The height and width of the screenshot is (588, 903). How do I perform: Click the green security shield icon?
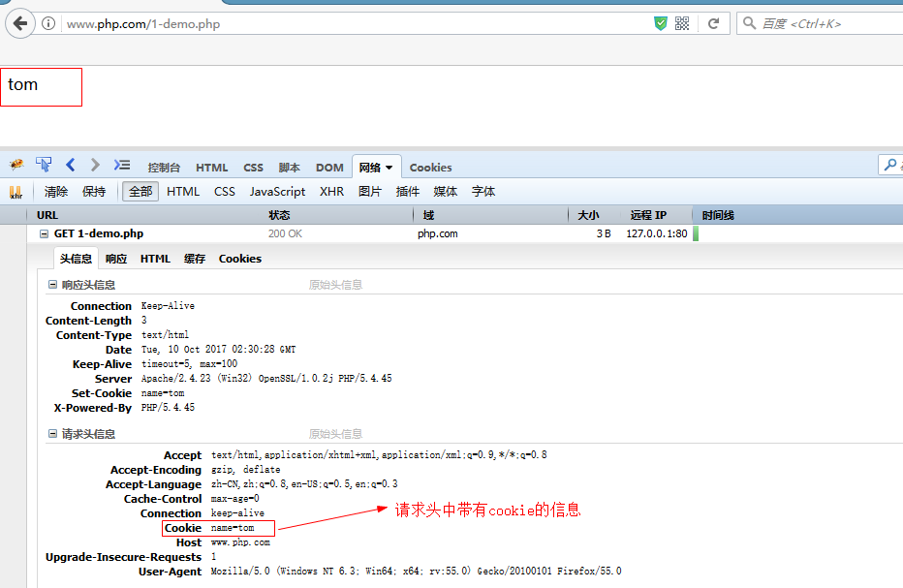coord(661,23)
